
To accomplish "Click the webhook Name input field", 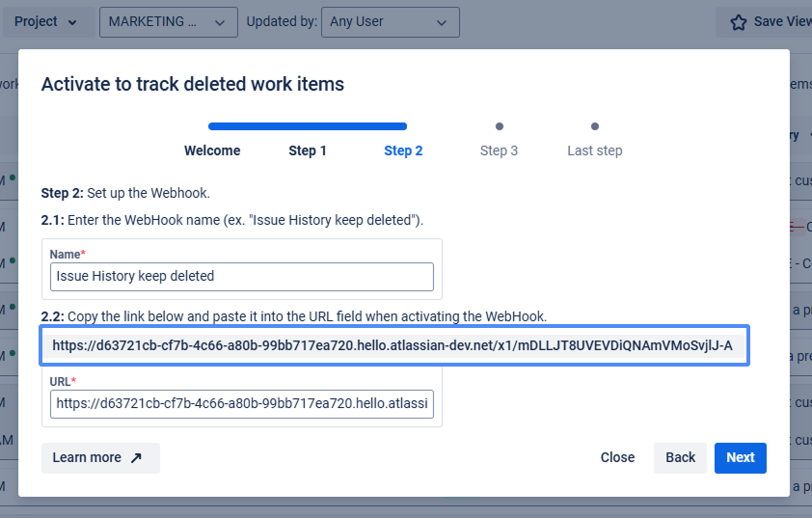I will point(242,276).
